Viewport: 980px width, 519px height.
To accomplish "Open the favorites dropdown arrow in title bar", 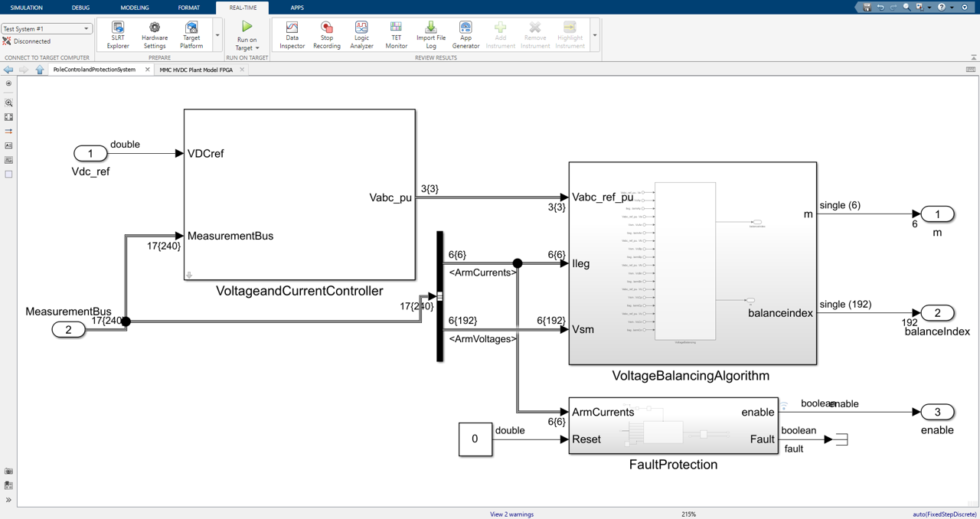I will [x=929, y=7].
